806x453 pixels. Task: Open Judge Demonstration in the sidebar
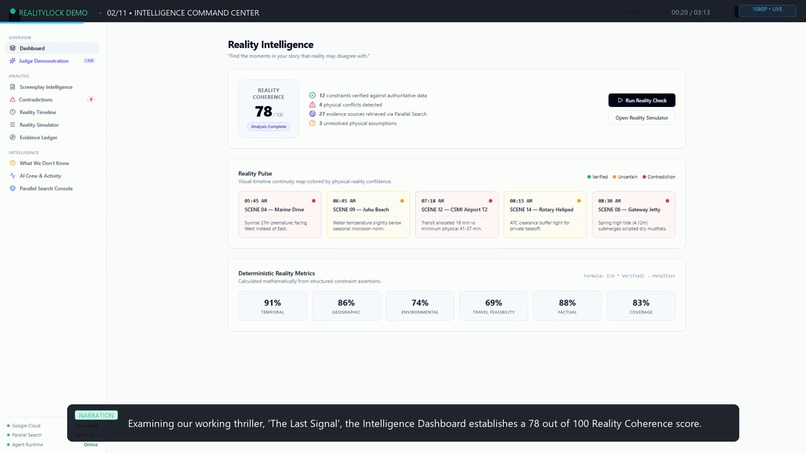52,61
